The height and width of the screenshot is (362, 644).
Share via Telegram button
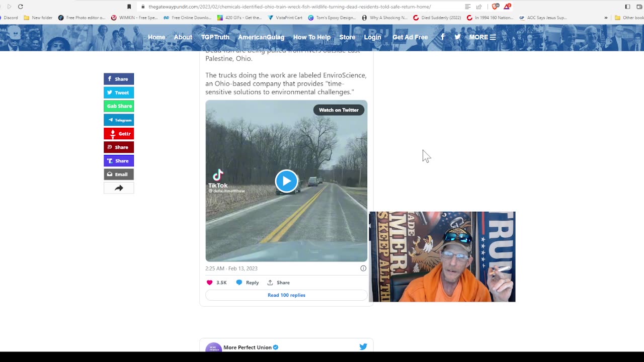pyautogui.click(x=119, y=120)
